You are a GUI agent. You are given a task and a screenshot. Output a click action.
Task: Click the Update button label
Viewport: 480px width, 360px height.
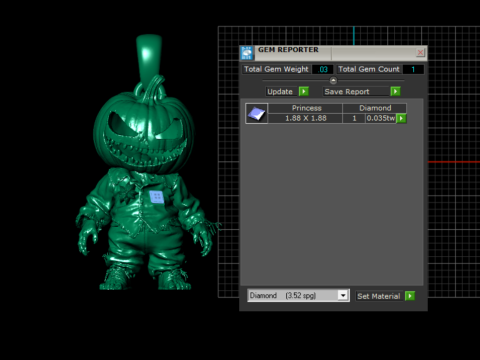[x=280, y=92]
